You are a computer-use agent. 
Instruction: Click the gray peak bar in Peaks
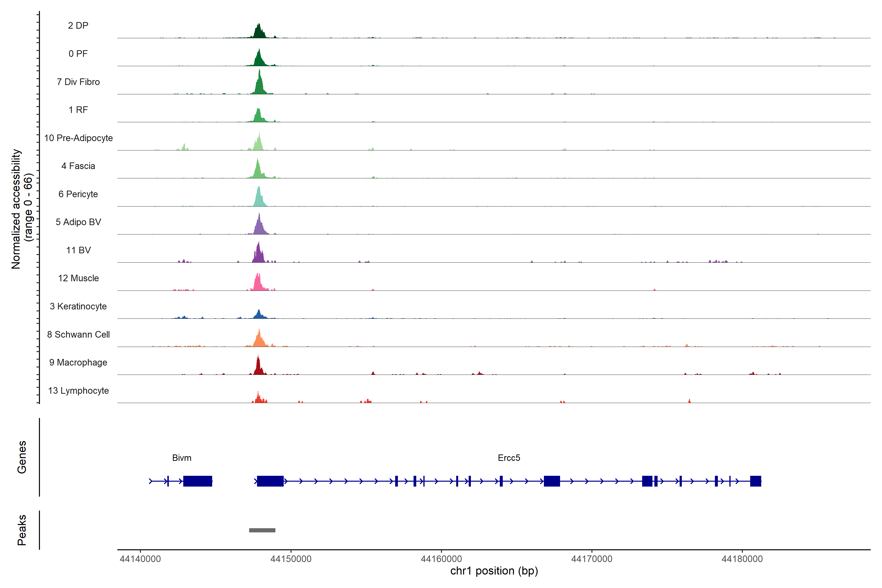(262, 530)
